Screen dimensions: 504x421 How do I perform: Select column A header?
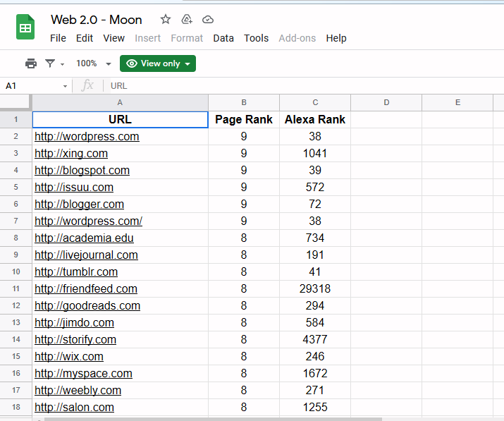point(121,102)
